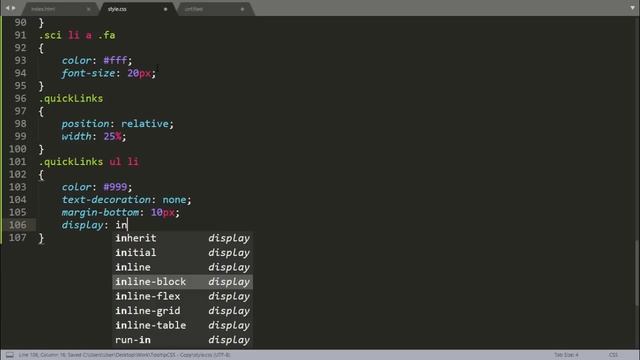This screenshot has width=640, height=360.
Task: Open Tab Size setting in status bar
Action: [x=566, y=355]
